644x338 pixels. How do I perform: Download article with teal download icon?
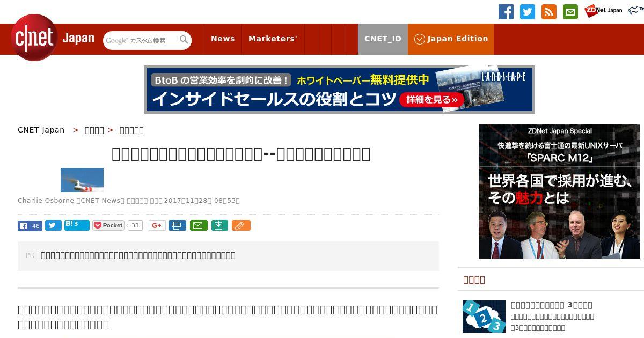point(219,225)
